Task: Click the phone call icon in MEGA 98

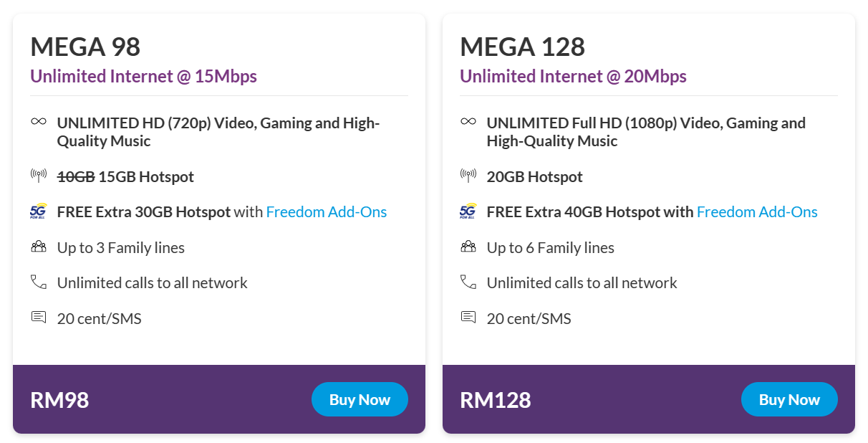Action: [39, 282]
